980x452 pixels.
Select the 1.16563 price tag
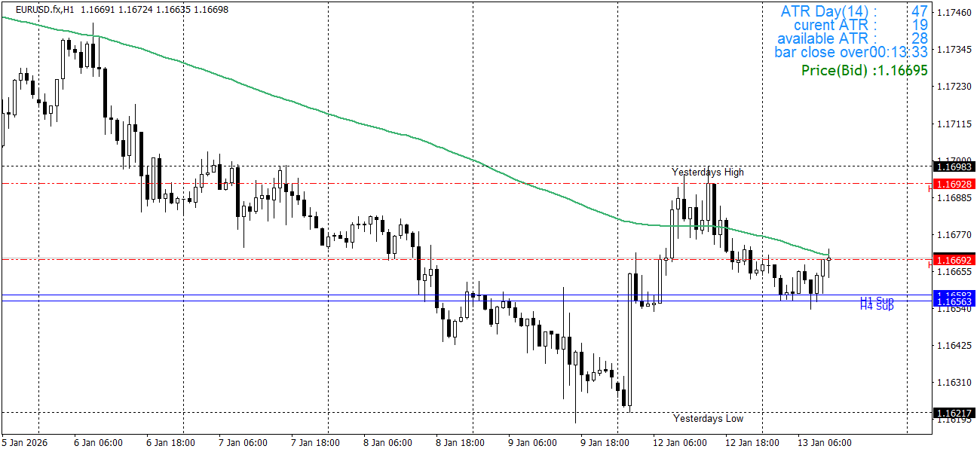coord(954,301)
